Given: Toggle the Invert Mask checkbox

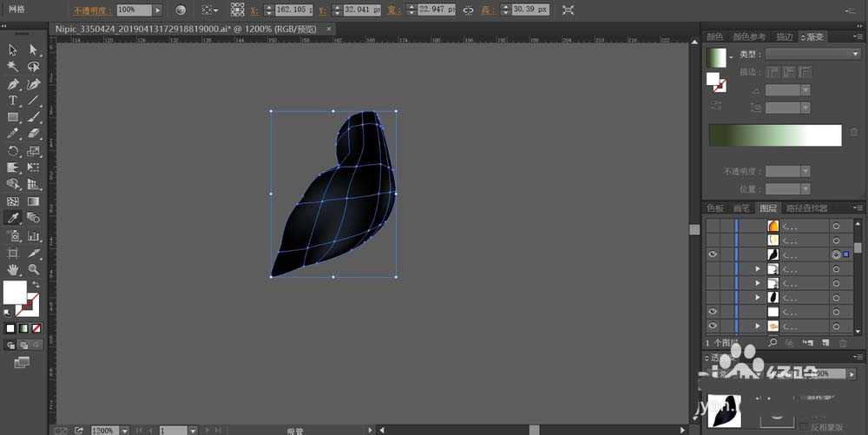Looking at the screenshot, I should pos(803,426).
